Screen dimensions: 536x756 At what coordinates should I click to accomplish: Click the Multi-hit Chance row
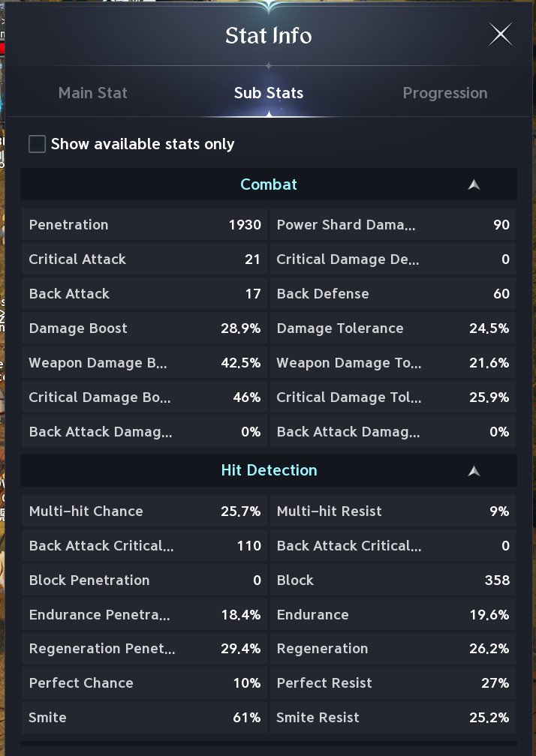(x=144, y=511)
